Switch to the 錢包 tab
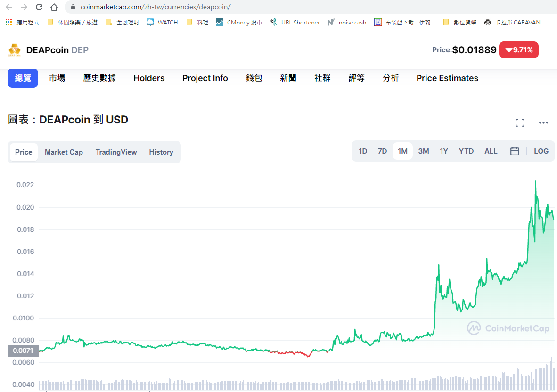This screenshot has width=557, height=392. tap(254, 78)
